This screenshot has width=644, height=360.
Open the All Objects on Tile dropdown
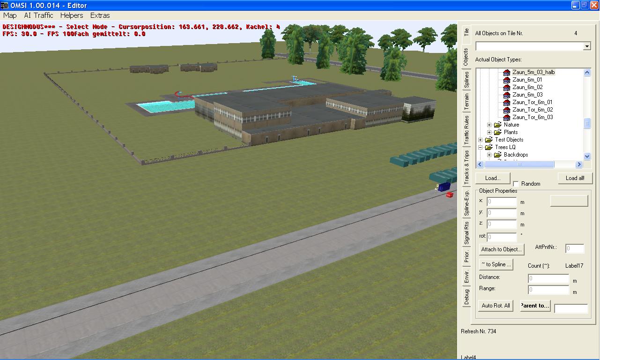coord(587,46)
